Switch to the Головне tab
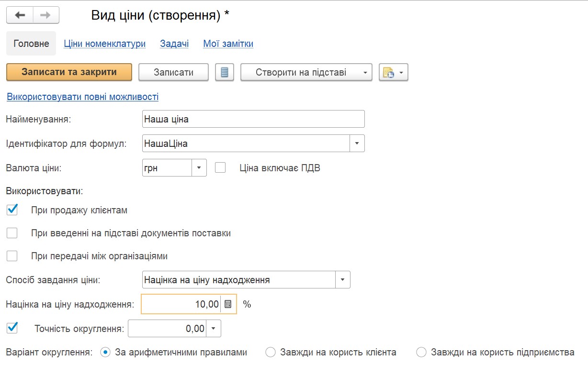Viewport: 588px width, 376px height. point(31,44)
